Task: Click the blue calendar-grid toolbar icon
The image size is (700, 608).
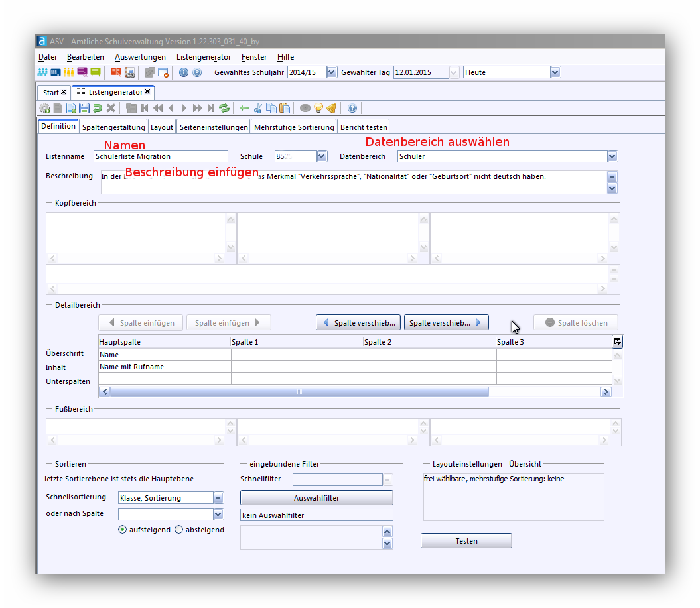Action: click(x=55, y=72)
